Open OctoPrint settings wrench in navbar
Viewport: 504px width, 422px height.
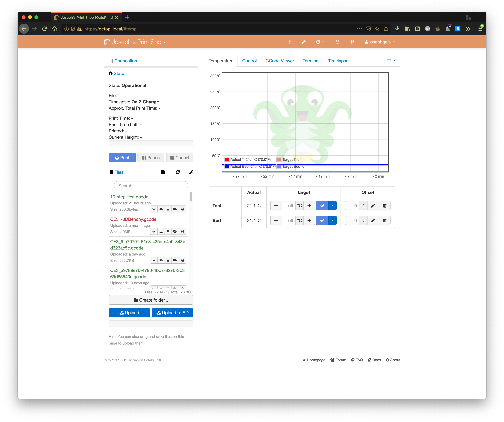(303, 42)
